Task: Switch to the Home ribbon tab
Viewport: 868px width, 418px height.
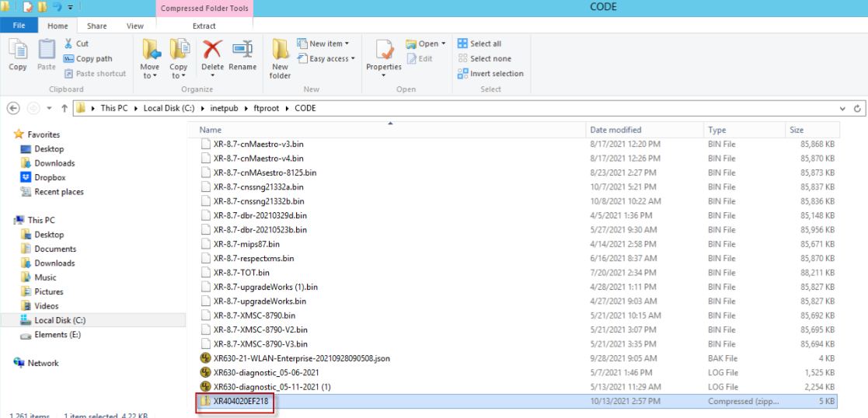Action: tap(58, 26)
